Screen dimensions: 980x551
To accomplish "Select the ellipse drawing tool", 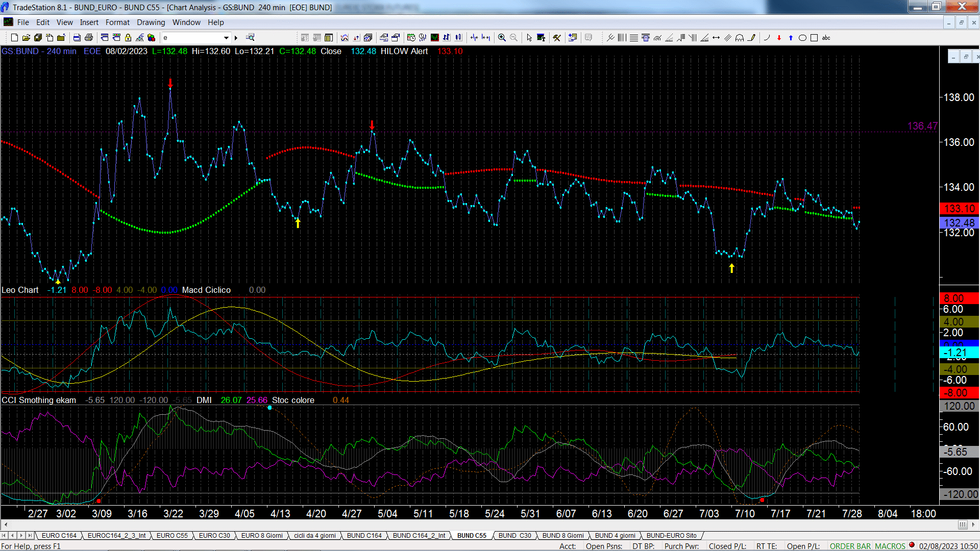I will 802,38.
